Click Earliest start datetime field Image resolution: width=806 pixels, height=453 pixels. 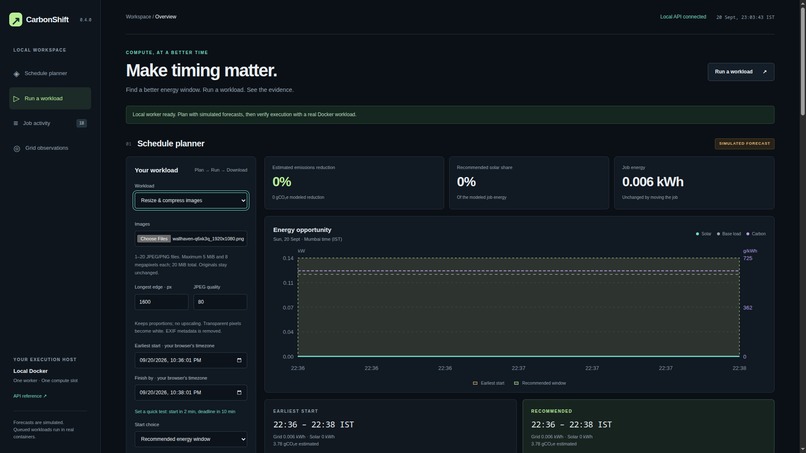pyautogui.click(x=191, y=360)
